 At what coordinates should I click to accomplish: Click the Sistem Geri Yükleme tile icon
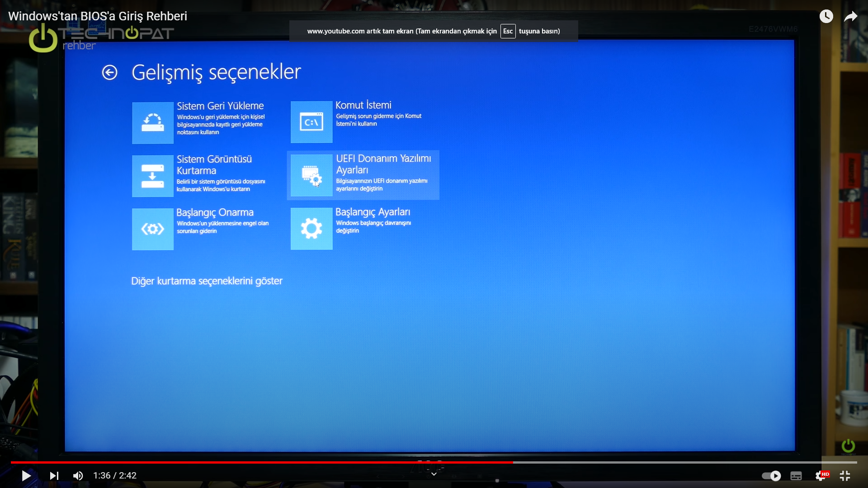coord(153,123)
